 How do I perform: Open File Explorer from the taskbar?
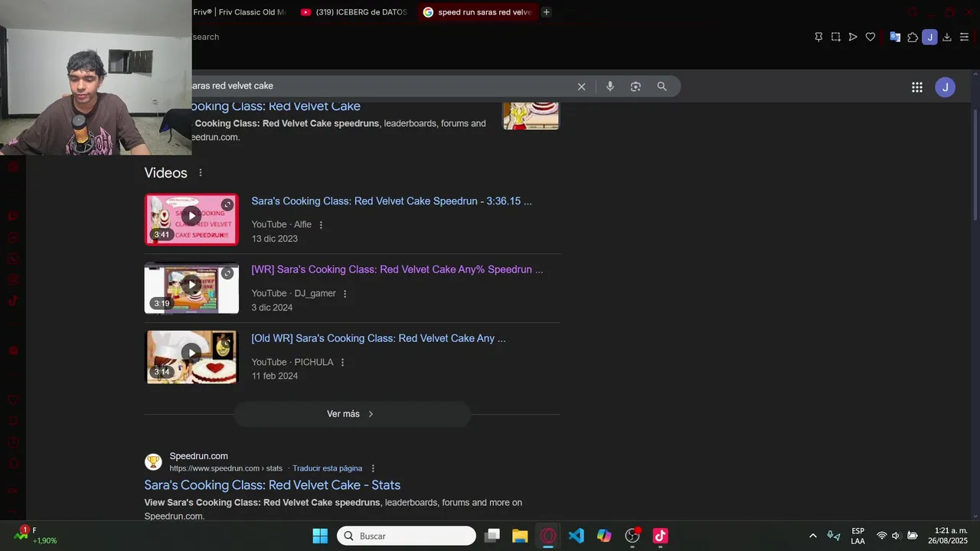point(520,536)
